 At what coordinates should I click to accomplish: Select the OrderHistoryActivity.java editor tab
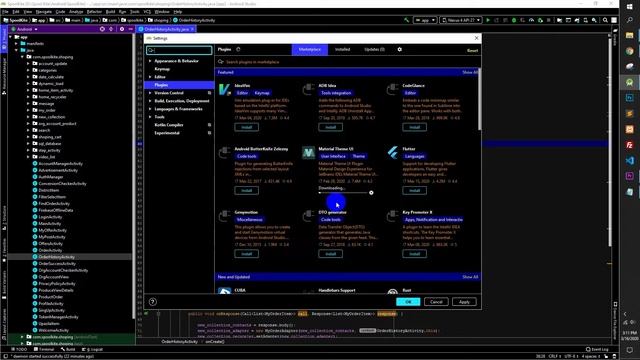(x=167, y=29)
